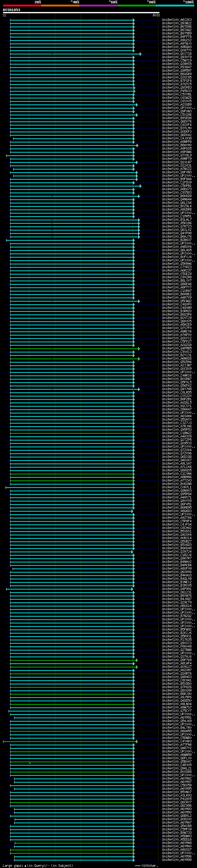197x868 pixels.
Task: Click the red ~20% identity legend color
Action: point(22,6)
